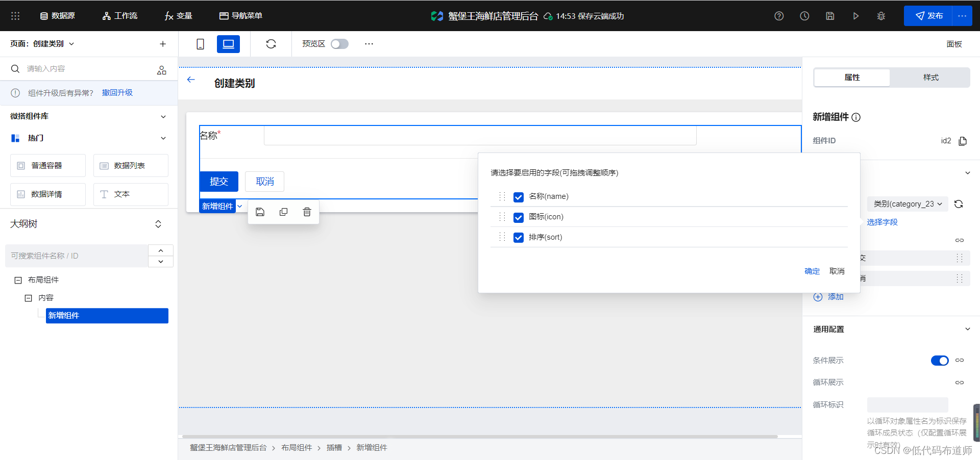Screen dimensions: 980x460
Task: Open the 变量 menu
Action: pos(179,16)
